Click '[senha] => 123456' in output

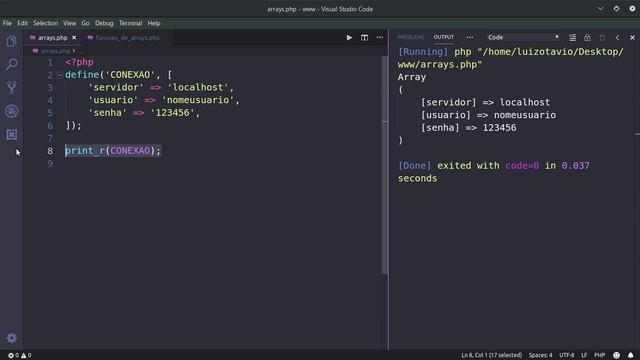coord(469,128)
